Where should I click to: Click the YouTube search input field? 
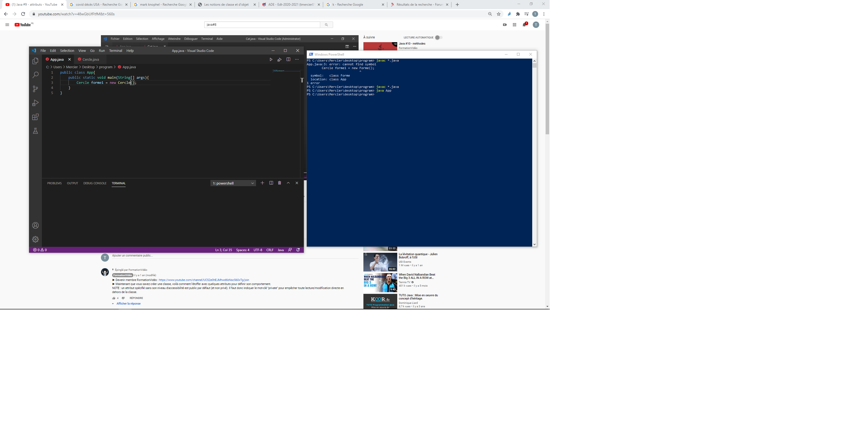pos(262,25)
